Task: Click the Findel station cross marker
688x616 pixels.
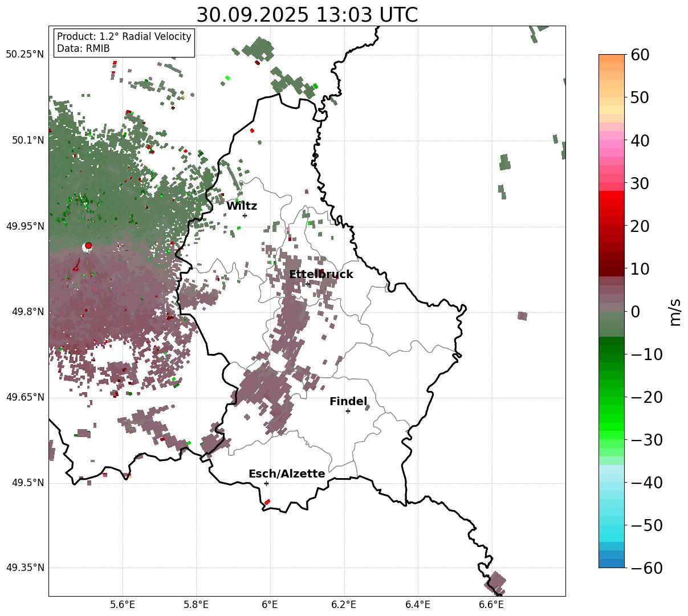Action: coord(348,411)
